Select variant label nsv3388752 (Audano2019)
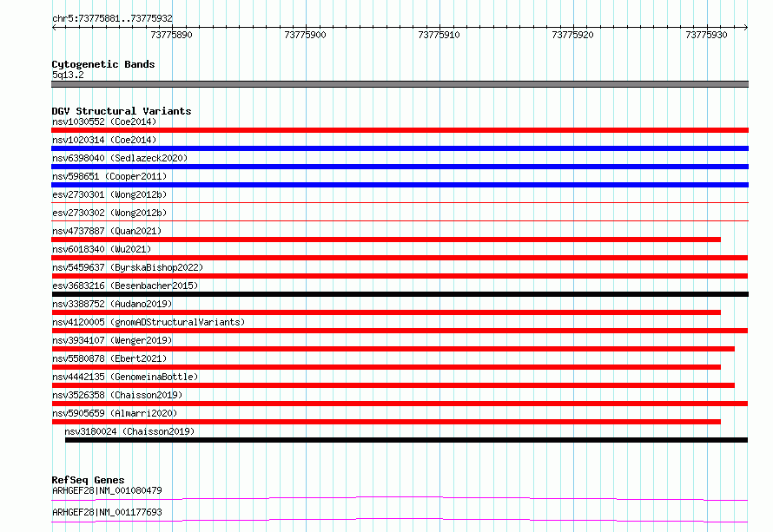This screenshot has height=532, width=773. click(112, 304)
